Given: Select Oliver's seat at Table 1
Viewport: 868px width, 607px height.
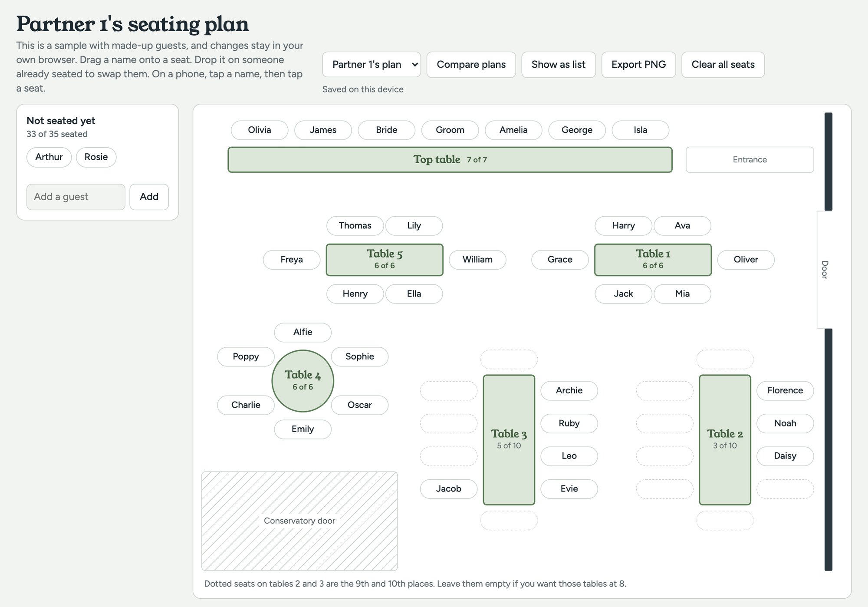Looking at the screenshot, I should click(x=746, y=260).
